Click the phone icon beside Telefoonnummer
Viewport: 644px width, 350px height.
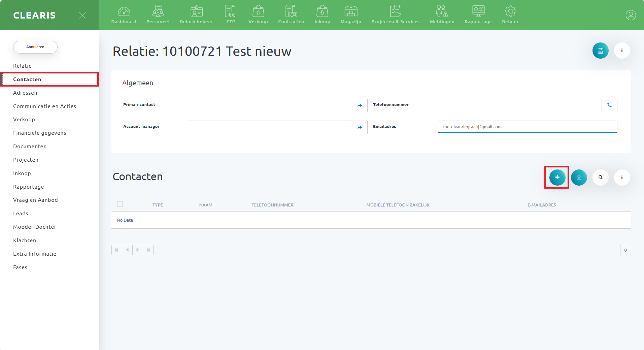pyautogui.click(x=609, y=105)
